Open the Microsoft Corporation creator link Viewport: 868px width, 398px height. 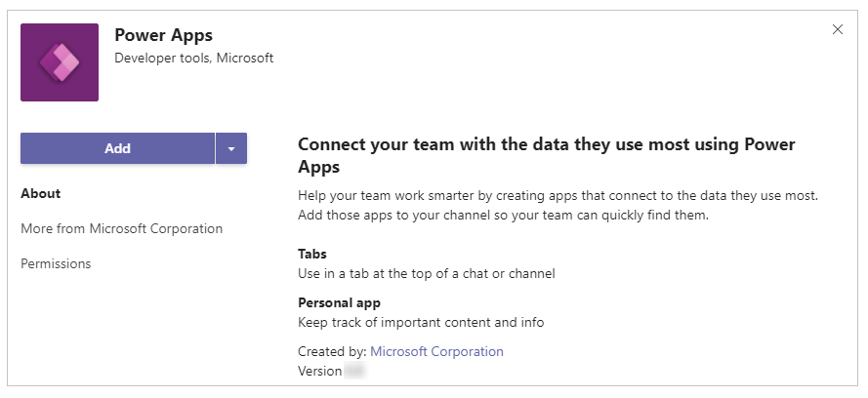pyautogui.click(x=436, y=351)
